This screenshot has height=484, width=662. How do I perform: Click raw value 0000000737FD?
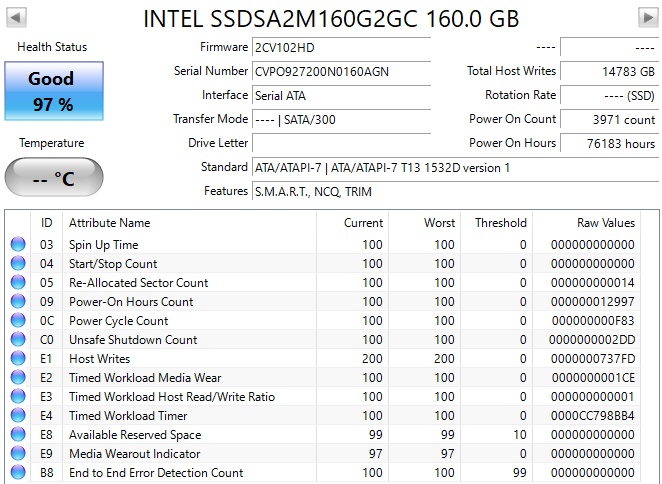tap(593, 359)
